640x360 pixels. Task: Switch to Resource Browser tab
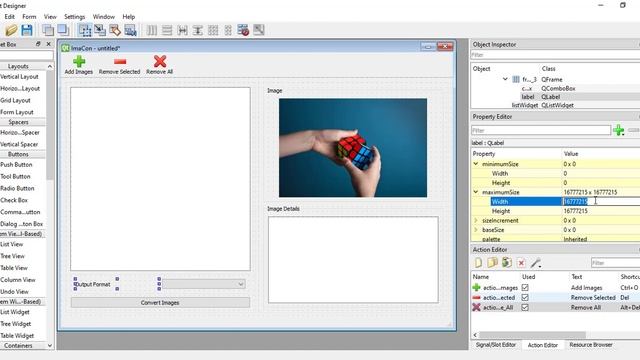[x=591, y=345]
